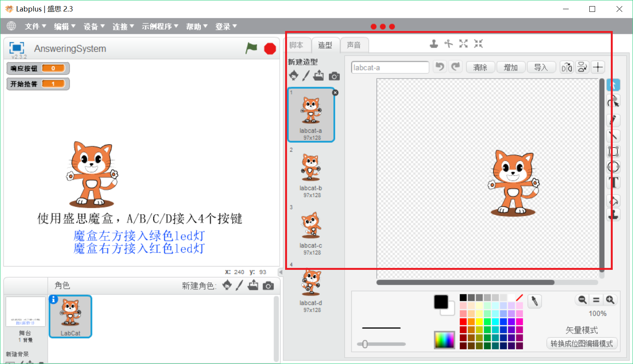Pick the eyedropper color picker tool
Viewport: 633px width, 364px height.
point(535,302)
